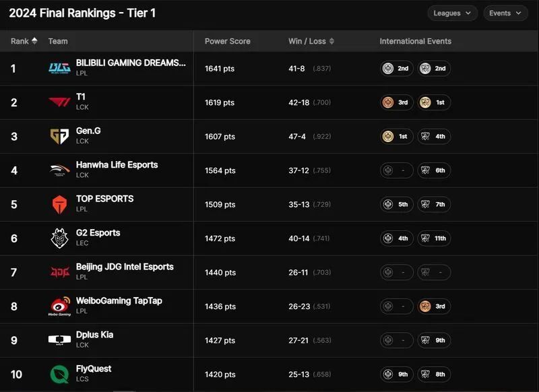Sort table by the Rank column arrows
539x392 pixels.
pos(34,41)
